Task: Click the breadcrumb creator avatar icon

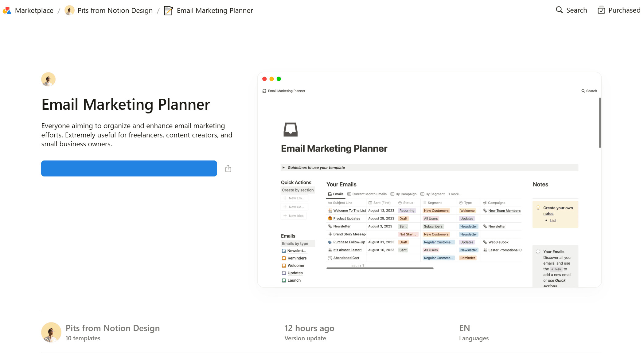Action: click(69, 10)
